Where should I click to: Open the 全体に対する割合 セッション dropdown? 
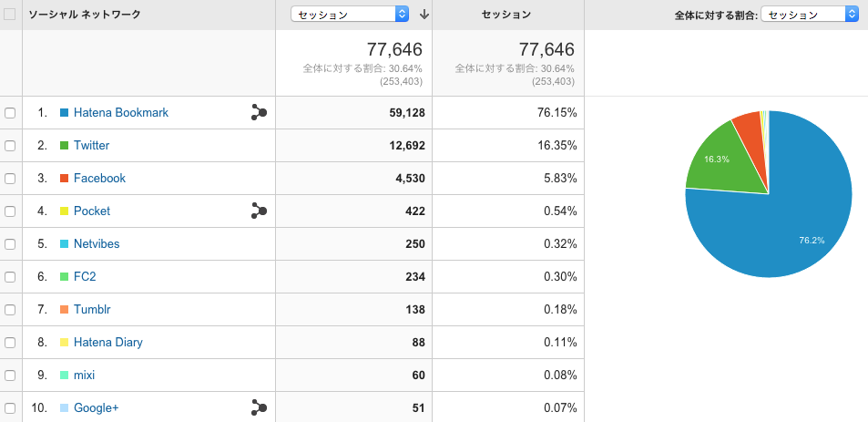coord(810,15)
